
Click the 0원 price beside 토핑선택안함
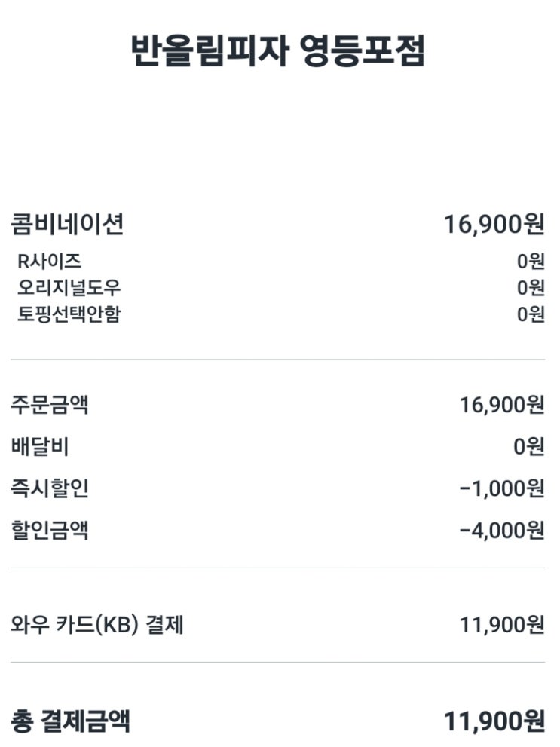[530, 314]
